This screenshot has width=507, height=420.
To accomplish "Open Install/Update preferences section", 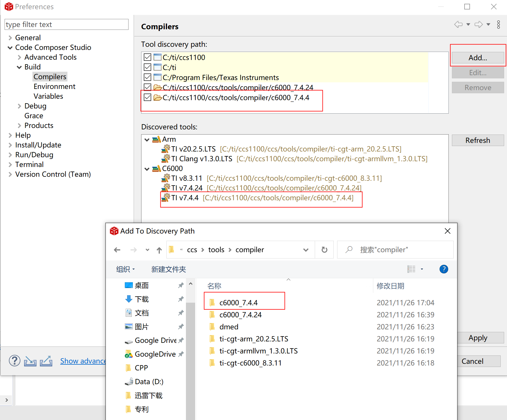I will [38, 145].
